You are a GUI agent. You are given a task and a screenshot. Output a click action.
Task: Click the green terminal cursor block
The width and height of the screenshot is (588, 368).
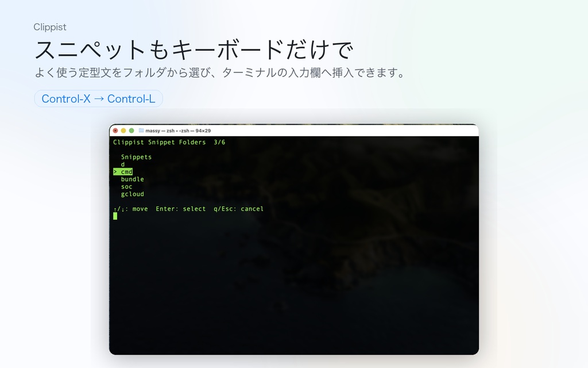click(115, 216)
